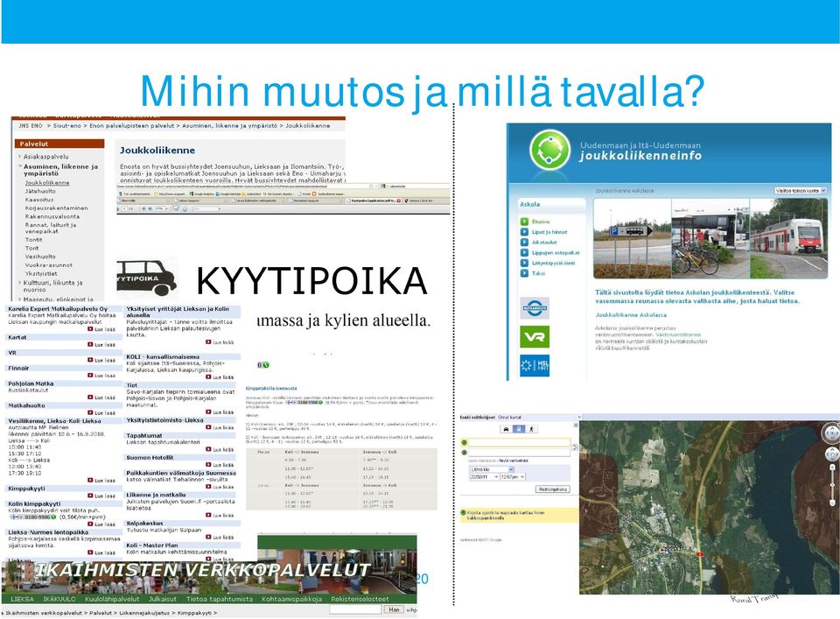
Task: Open the IKÄKUULO tab in green menu
Action: tap(59, 599)
